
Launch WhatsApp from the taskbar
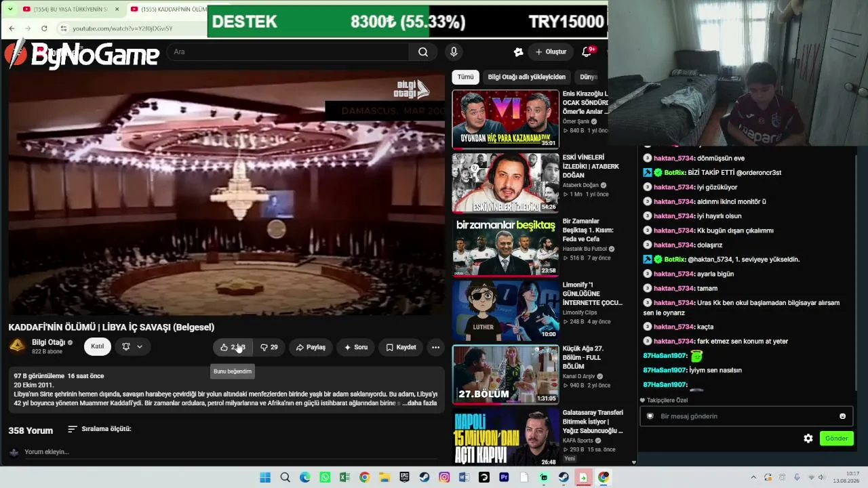[325, 477]
